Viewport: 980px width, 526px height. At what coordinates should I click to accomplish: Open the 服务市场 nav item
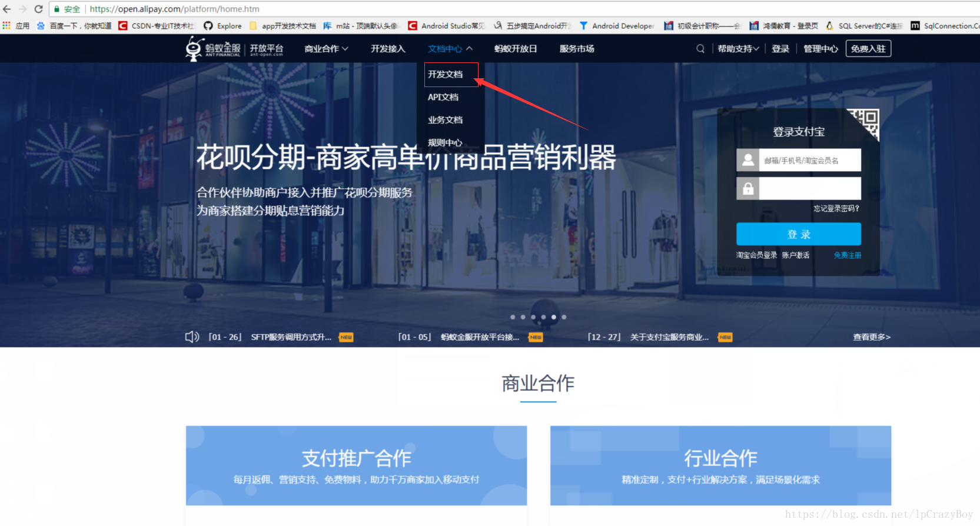[x=577, y=49]
